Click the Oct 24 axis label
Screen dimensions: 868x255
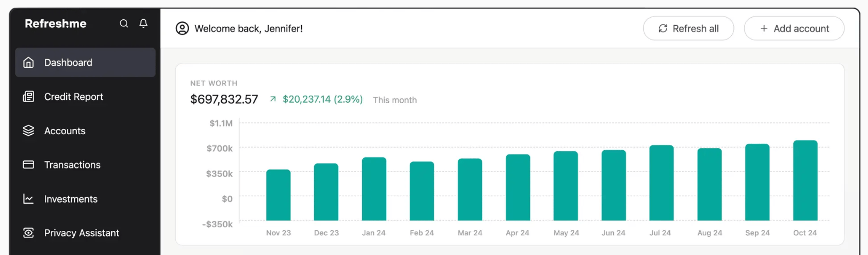point(805,233)
